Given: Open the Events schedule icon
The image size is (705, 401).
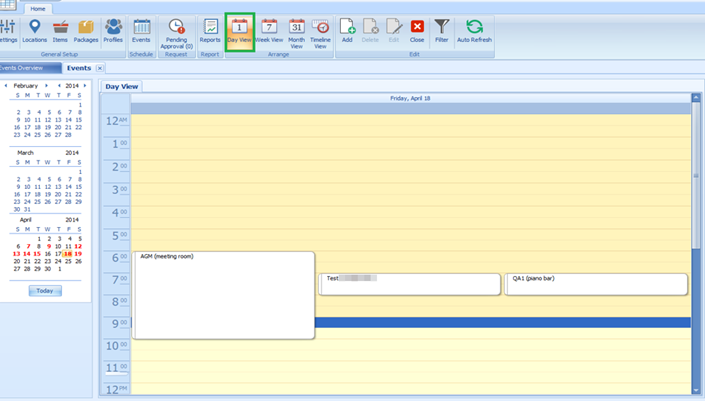Looking at the screenshot, I should coord(141,31).
